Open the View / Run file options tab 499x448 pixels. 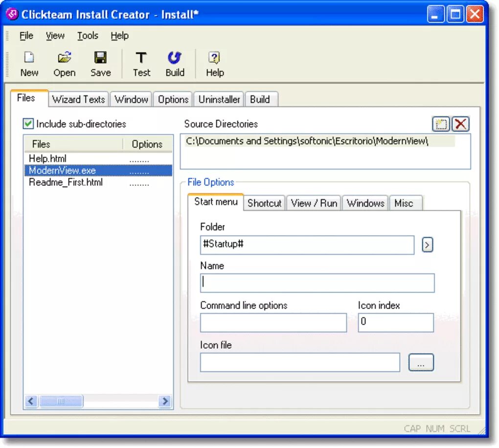[314, 203]
